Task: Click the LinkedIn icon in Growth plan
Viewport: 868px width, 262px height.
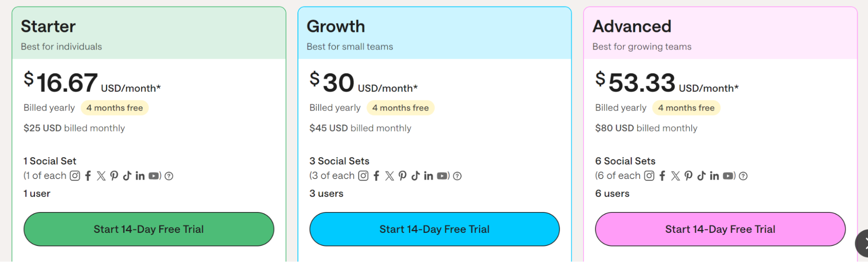Action: (429, 176)
